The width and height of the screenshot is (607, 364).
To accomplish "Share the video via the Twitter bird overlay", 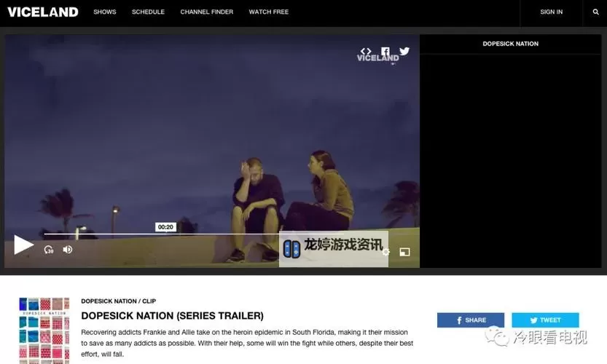I will [404, 52].
